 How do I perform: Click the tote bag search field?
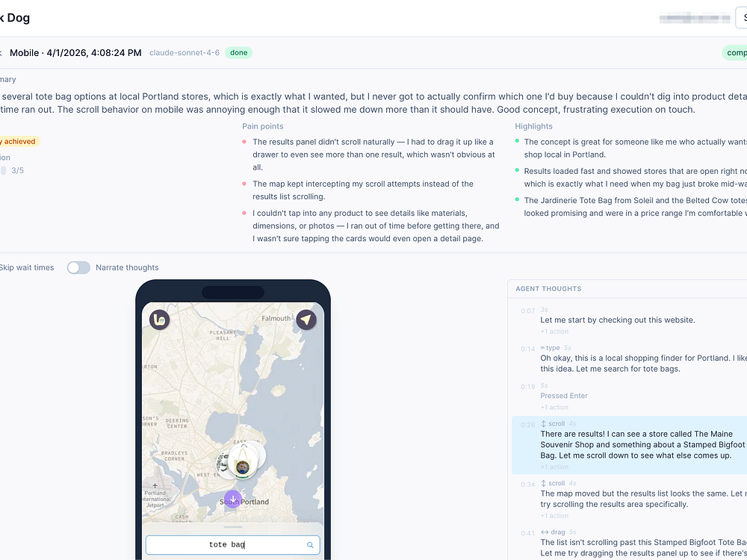(232, 545)
